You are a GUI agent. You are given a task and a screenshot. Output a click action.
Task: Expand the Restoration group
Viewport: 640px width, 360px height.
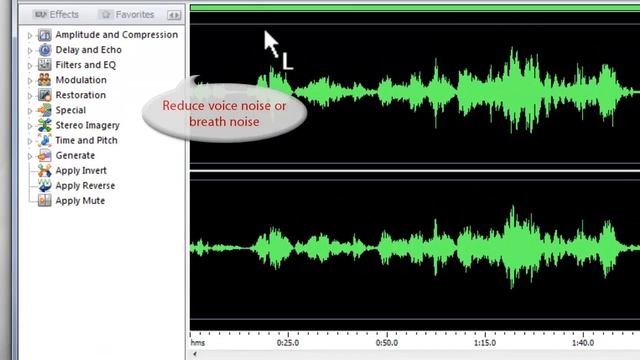[30, 96]
